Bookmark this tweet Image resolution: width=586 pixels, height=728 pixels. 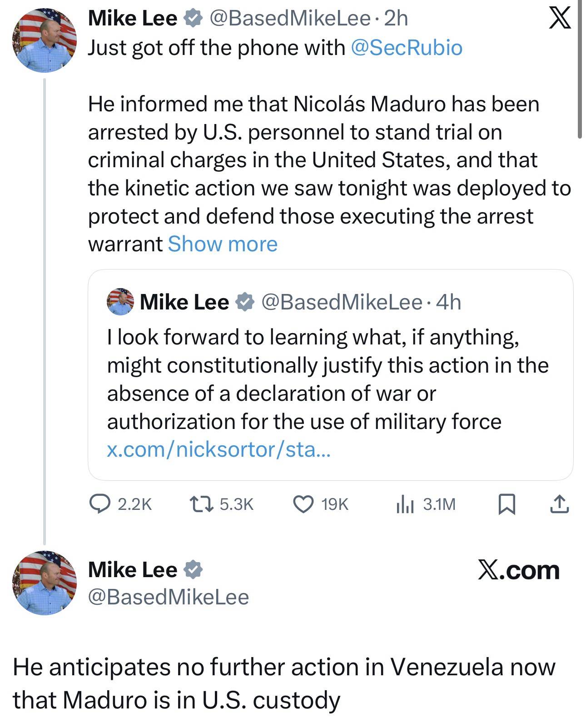tap(507, 504)
